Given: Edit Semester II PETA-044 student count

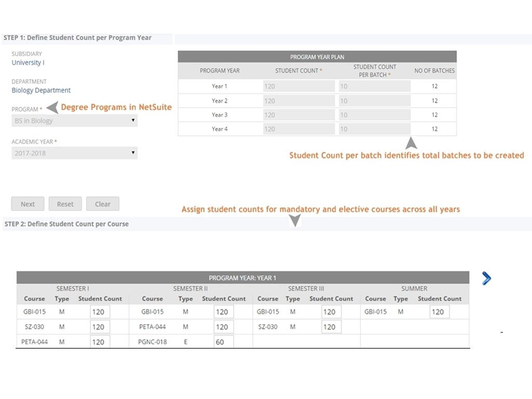Looking at the screenshot, I should [x=223, y=327].
